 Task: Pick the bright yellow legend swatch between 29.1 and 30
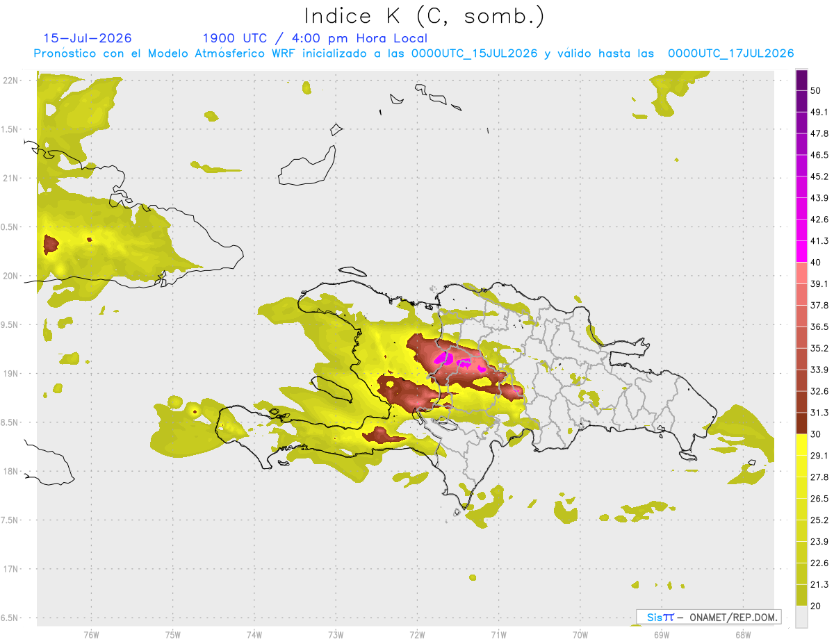coord(802,445)
